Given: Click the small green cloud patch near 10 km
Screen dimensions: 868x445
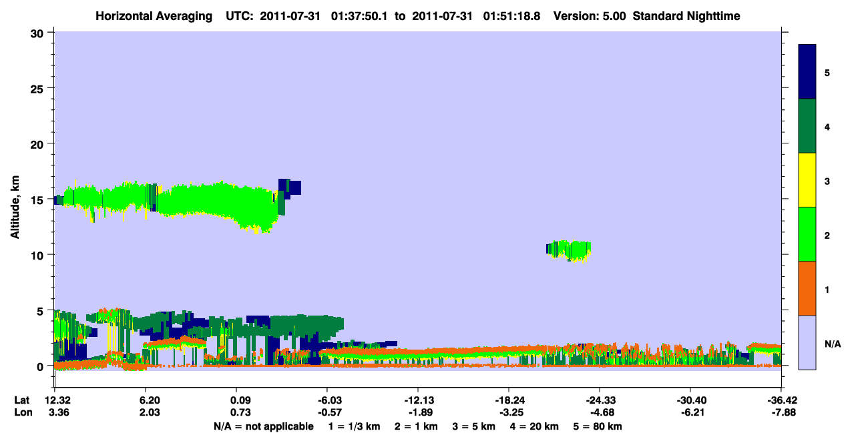Looking at the screenshot, I should (x=570, y=250).
